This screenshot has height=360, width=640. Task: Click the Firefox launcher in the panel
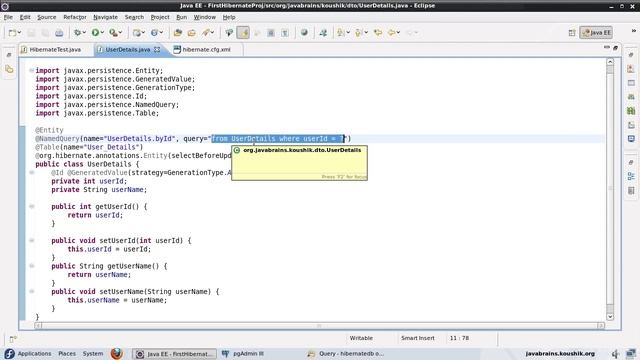pyautogui.click(x=117, y=353)
